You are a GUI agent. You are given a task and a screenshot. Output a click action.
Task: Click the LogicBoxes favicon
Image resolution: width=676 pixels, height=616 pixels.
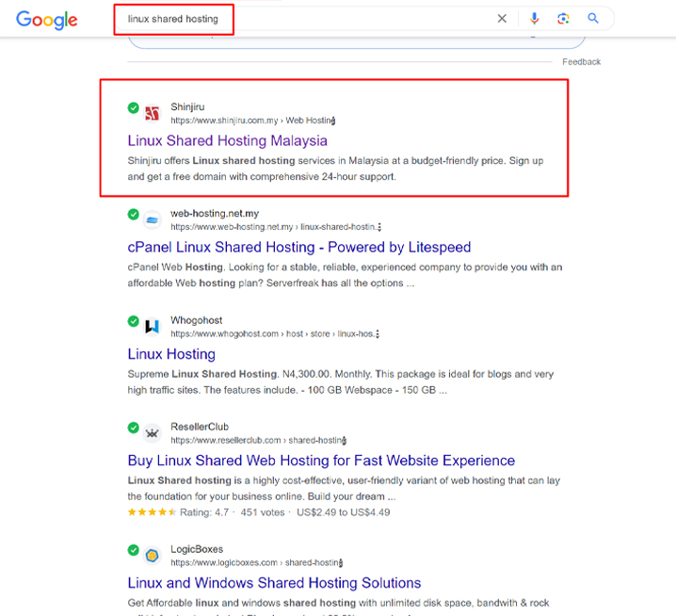[x=152, y=556]
